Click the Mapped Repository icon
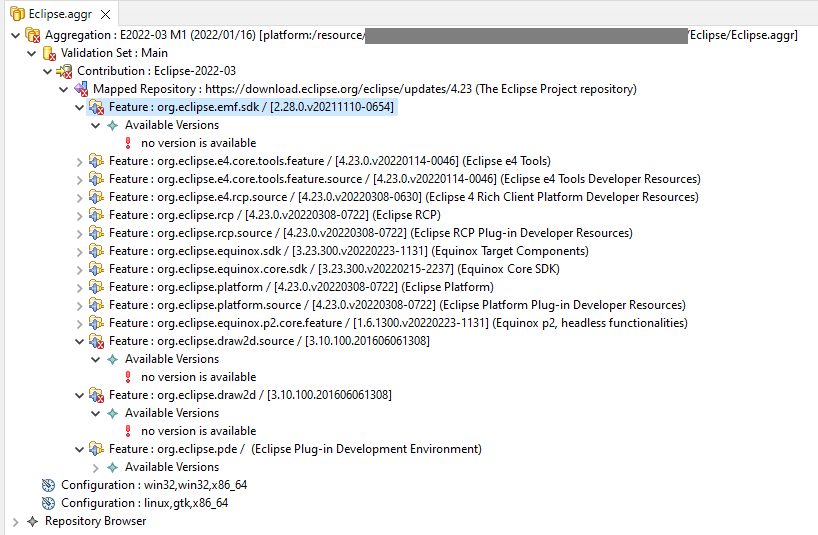The image size is (818, 535). [81, 89]
